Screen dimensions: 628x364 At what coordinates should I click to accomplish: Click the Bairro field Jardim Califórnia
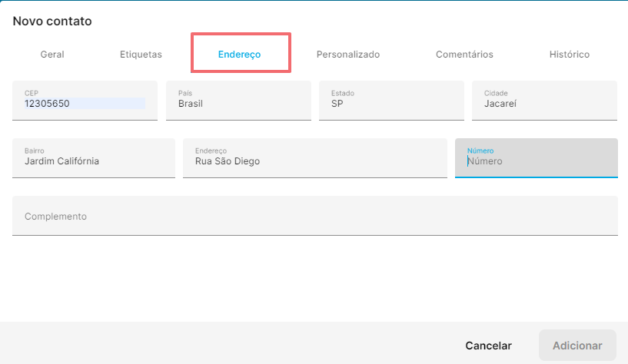click(x=94, y=158)
